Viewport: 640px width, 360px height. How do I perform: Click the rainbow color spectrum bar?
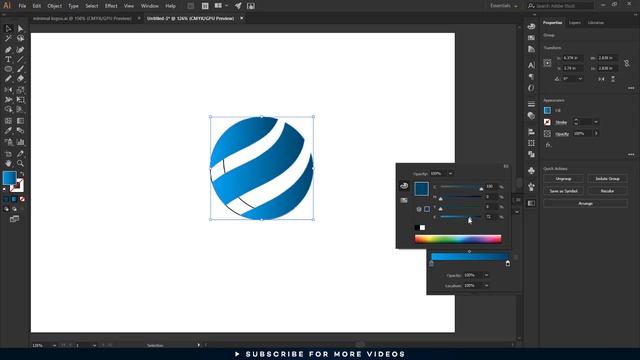click(458, 239)
